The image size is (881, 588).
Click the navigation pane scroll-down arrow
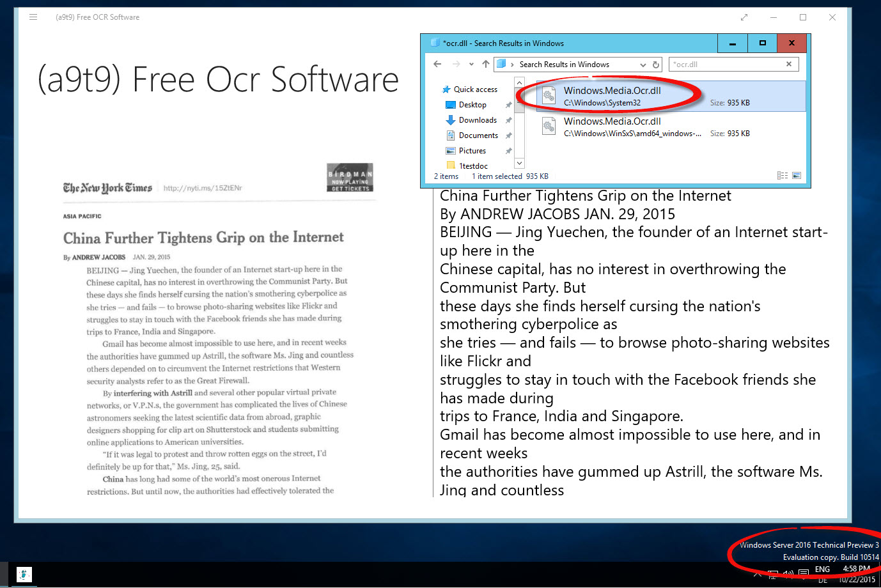(x=519, y=164)
